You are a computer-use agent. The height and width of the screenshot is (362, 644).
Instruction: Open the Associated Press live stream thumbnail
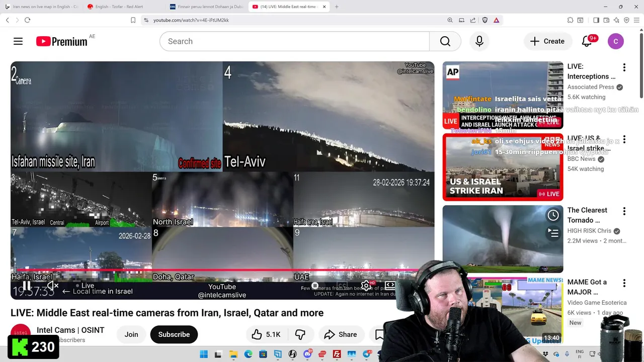coord(503,96)
